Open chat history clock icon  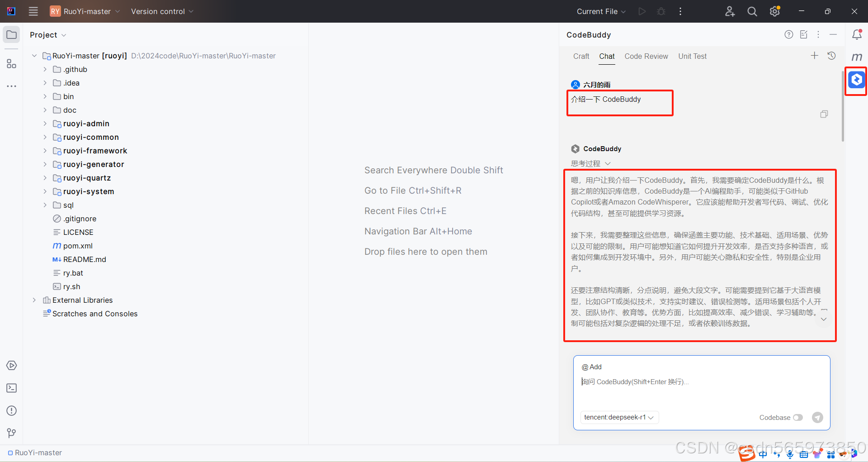pos(831,56)
